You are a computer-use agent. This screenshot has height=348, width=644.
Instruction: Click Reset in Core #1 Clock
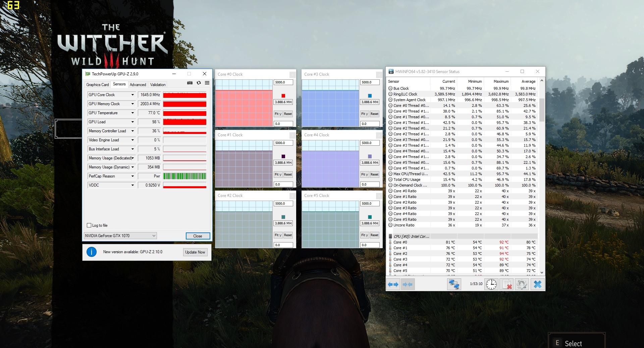[x=288, y=175]
